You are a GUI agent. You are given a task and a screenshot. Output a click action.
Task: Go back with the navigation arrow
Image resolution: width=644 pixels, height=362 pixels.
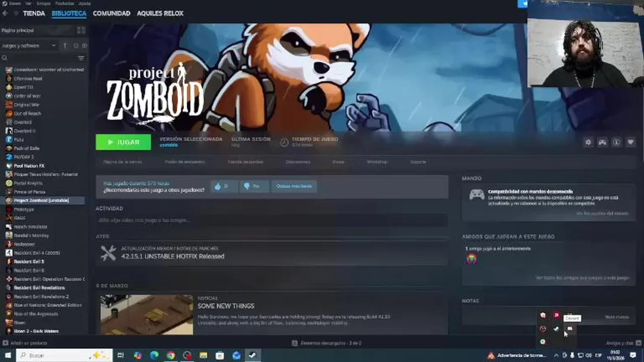pos(5,14)
